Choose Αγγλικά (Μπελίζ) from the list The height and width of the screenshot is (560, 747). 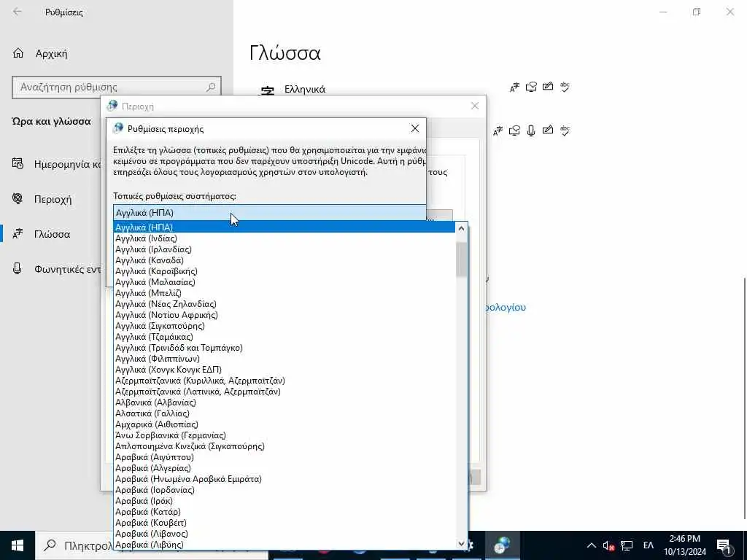click(285, 293)
